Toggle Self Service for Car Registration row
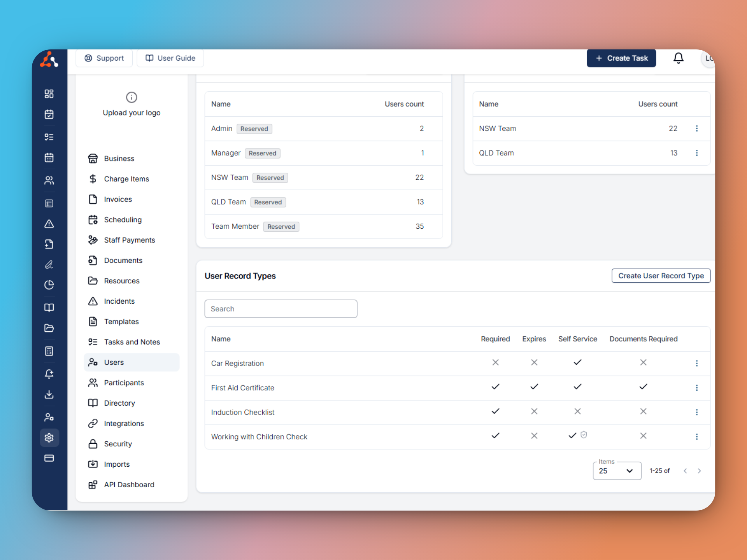Viewport: 747px width, 560px height. tap(577, 362)
